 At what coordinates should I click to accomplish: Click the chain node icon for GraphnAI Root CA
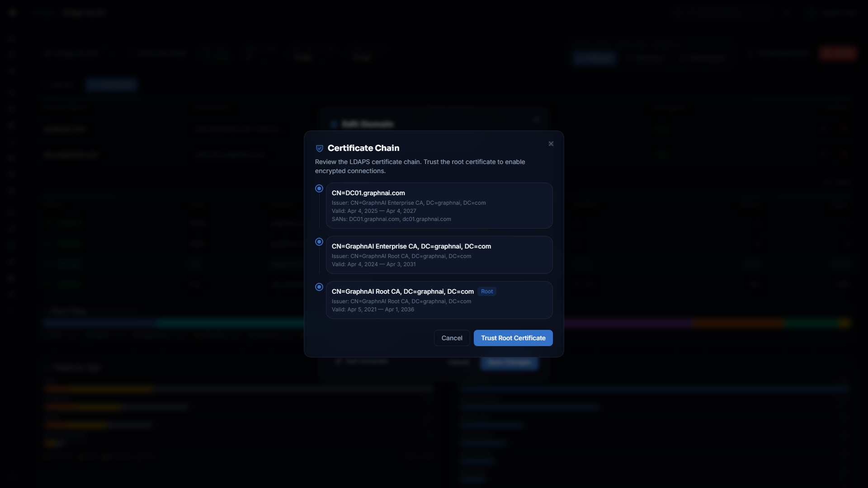click(319, 287)
